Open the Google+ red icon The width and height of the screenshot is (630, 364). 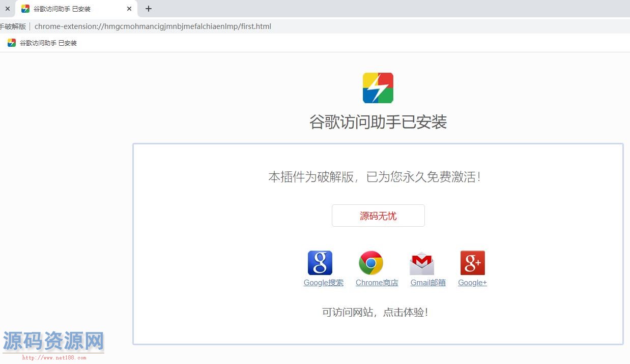[473, 263]
